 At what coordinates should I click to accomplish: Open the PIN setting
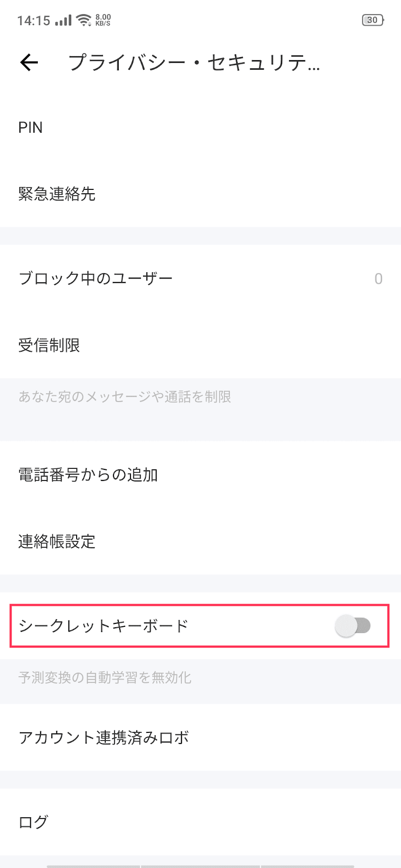point(30,127)
